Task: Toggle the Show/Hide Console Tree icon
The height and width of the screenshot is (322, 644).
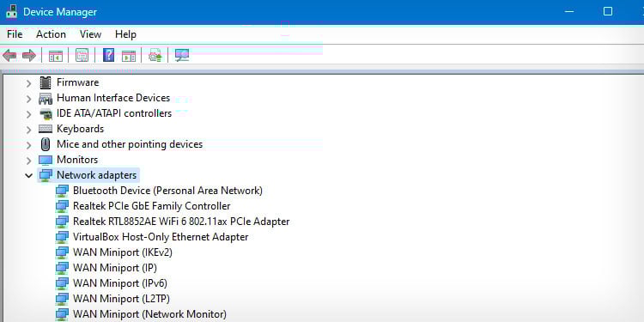Action: (56, 56)
